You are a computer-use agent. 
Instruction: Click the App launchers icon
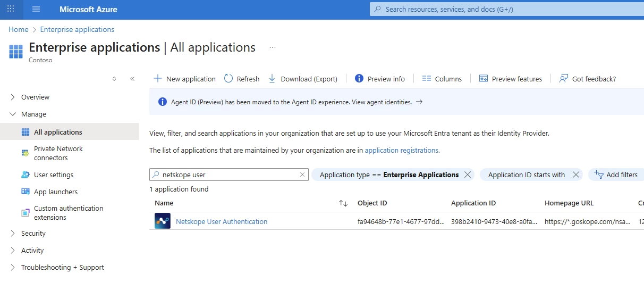point(26,192)
